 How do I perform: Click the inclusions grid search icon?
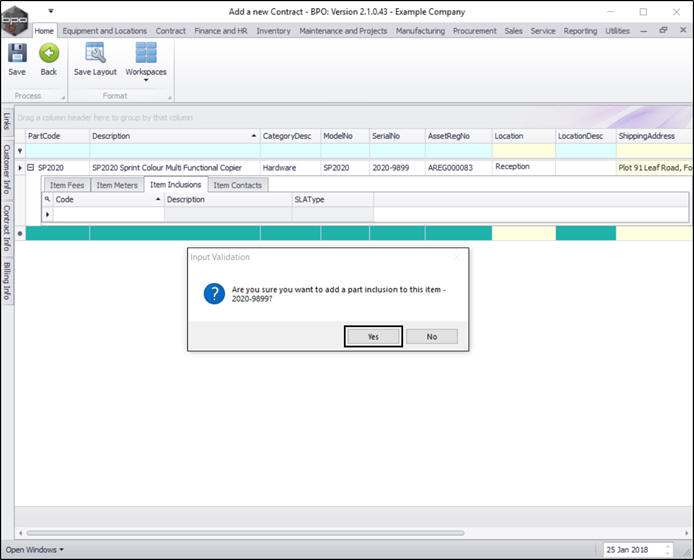click(x=47, y=199)
